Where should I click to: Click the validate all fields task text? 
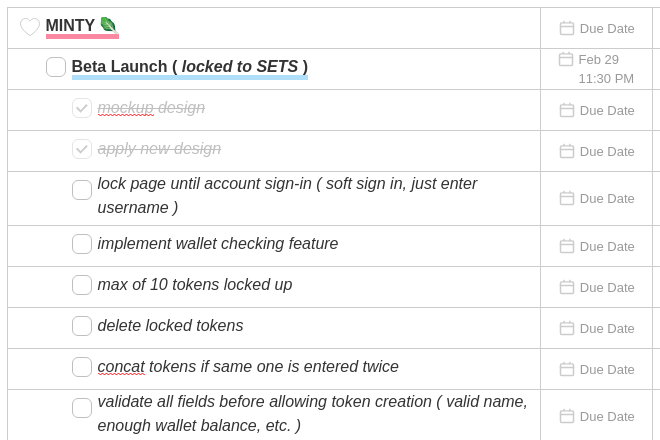tap(312, 413)
